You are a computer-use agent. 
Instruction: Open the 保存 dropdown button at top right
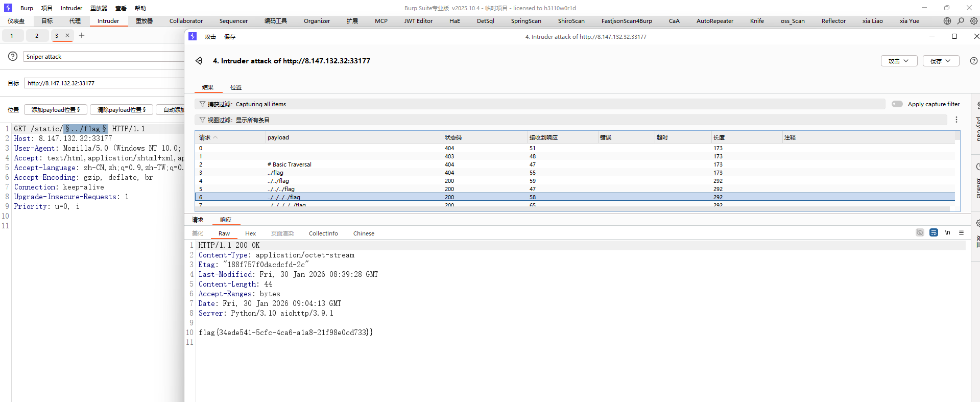tap(941, 61)
